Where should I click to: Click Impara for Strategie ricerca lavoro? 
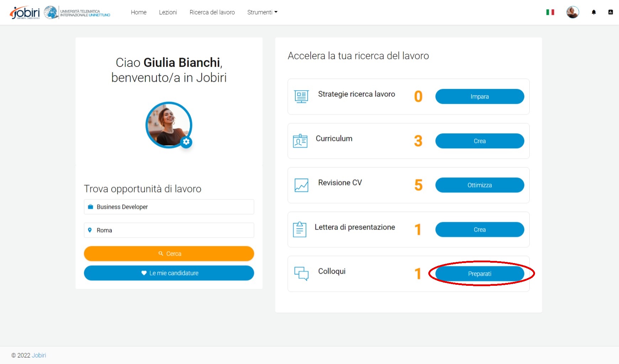coord(480,97)
